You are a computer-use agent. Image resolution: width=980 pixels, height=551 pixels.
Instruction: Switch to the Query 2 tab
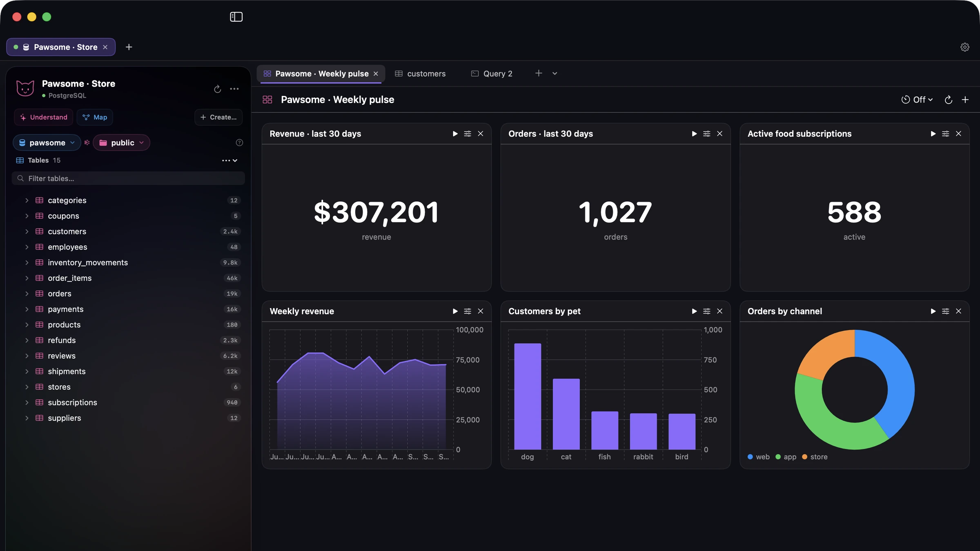tap(492, 73)
